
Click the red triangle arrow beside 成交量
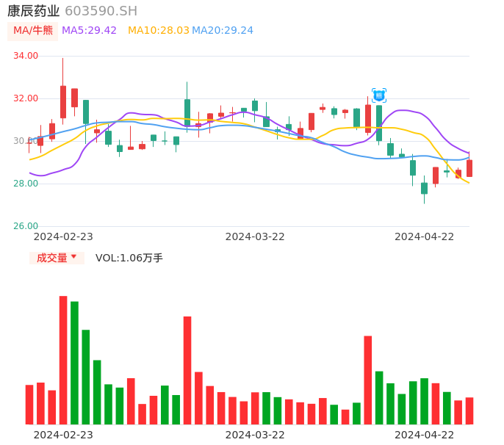pyautogui.click(x=73, y=257)
